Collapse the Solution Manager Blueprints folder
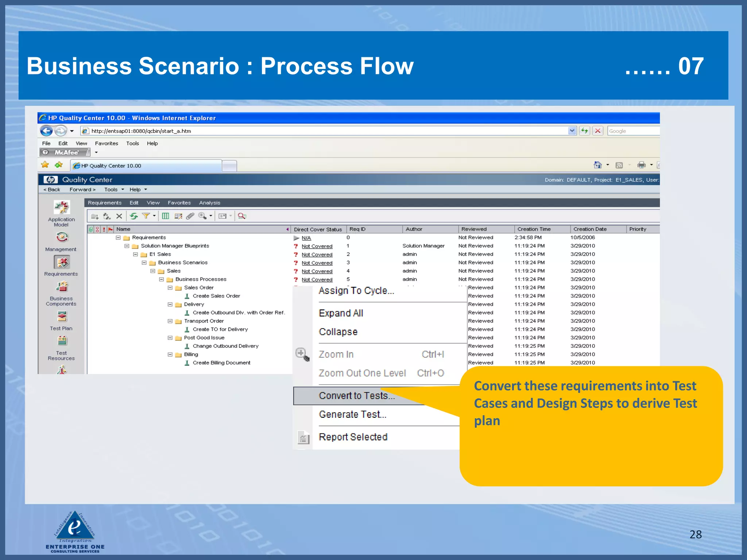 point(127,246)
